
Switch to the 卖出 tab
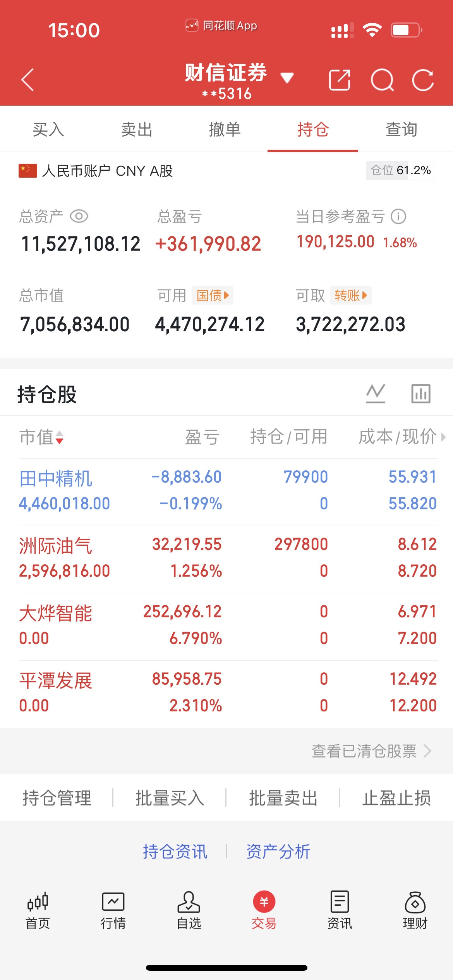click(x=137, y=129)
